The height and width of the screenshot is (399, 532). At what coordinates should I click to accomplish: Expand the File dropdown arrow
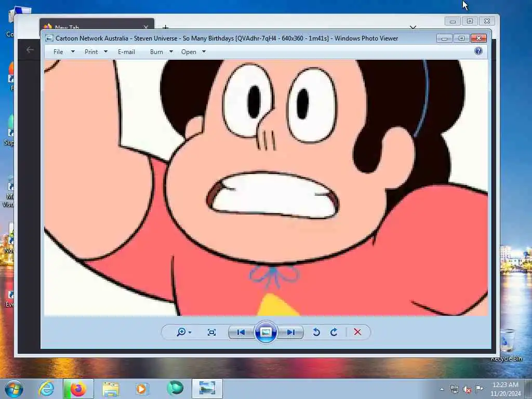[73, 52]
